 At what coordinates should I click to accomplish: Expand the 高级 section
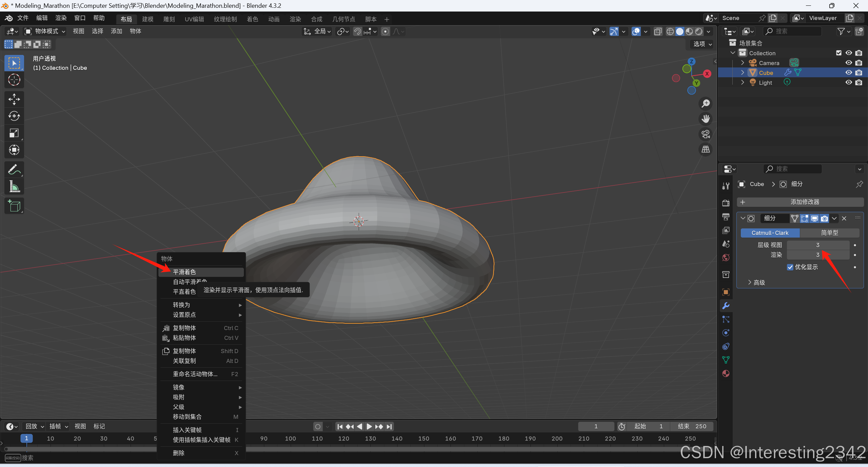tap(756, 283)
